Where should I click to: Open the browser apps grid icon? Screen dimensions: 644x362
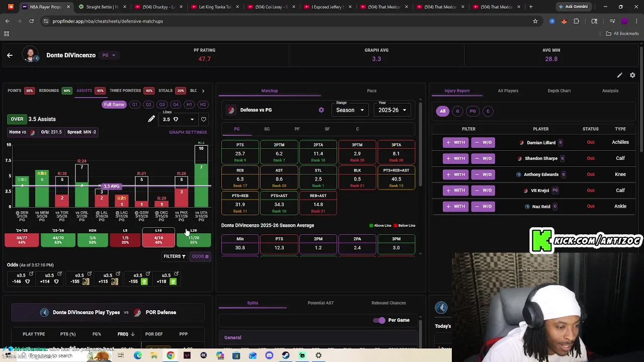(7, 33)
